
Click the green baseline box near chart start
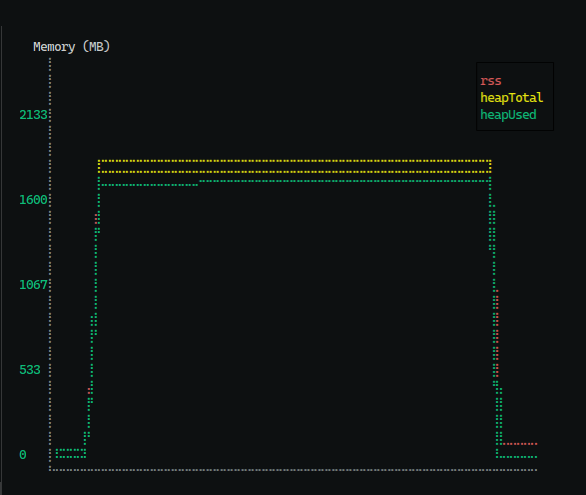(71, 453)
